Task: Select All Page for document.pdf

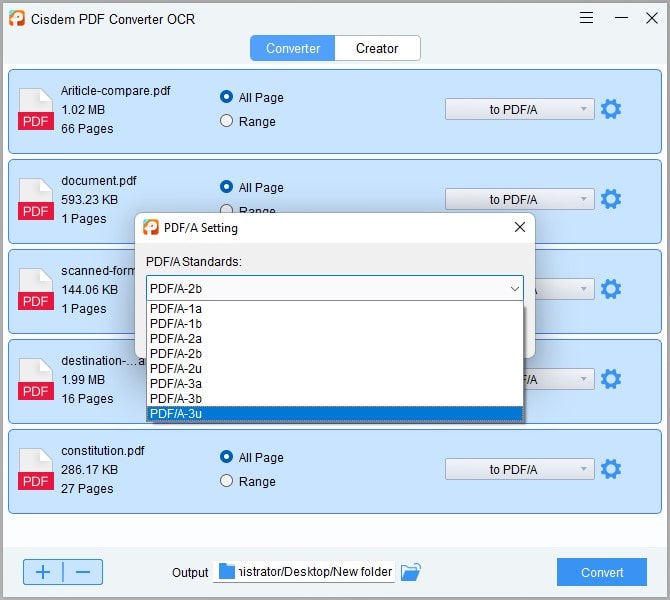Action: [251, 187]
